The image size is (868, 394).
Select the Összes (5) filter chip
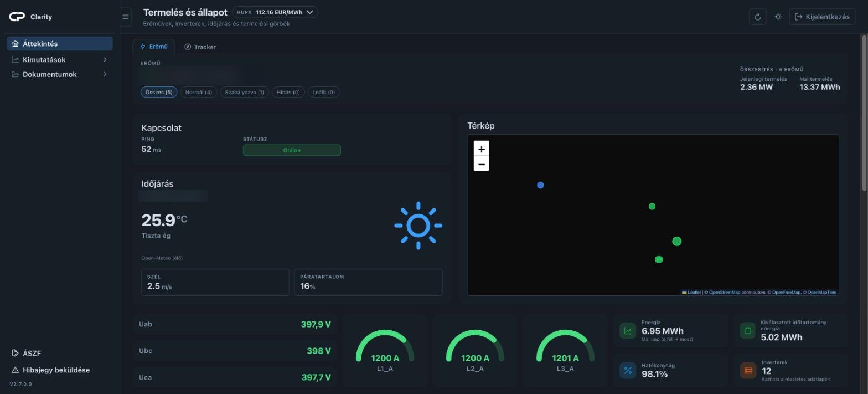tap(159, 92)
